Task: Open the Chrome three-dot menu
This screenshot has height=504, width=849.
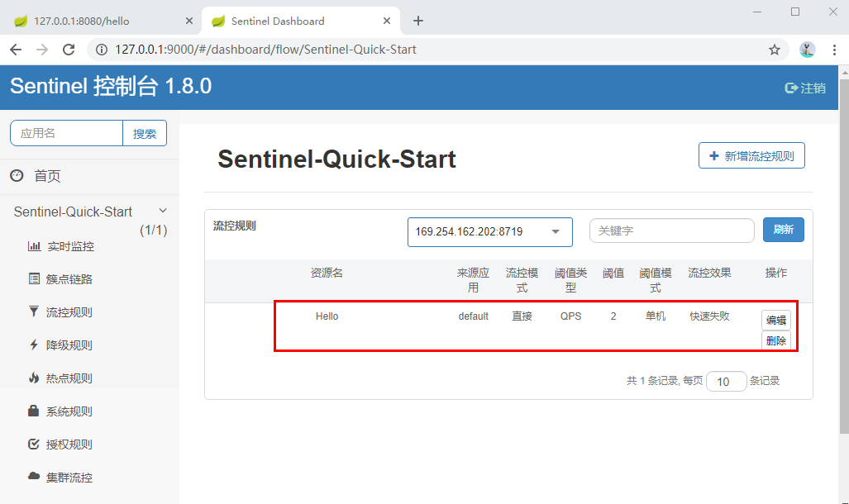Action: click(834, 50)
